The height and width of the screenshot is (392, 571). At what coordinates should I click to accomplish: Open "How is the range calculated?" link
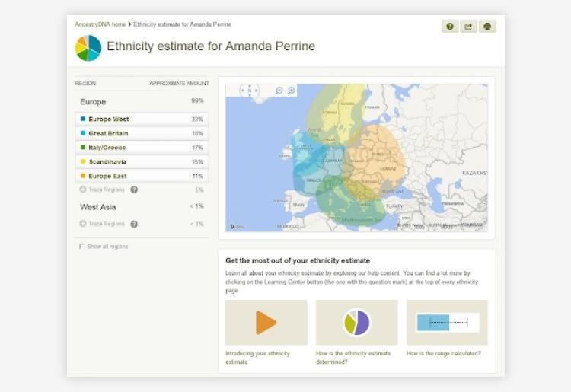tap(443, 353)
